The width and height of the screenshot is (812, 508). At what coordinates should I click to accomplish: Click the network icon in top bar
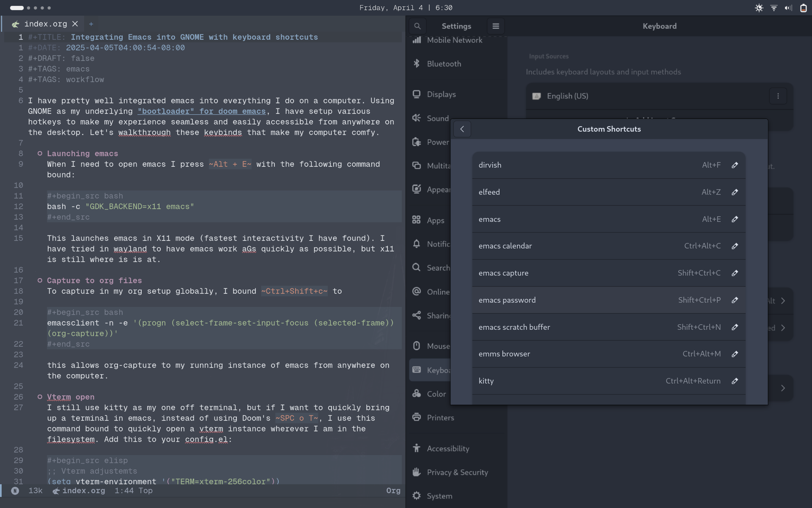pos(774,8)
